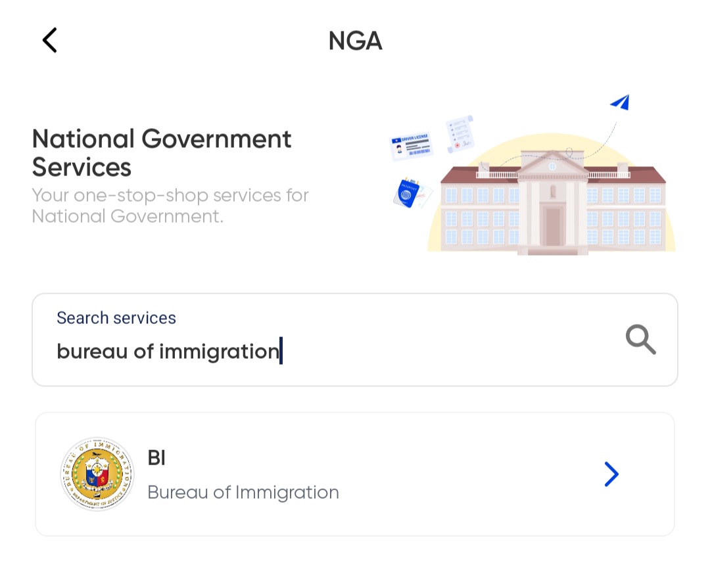This screenshot has width=710, height=588.
Task: Click the paper plane in the illustration
Action: [x=619, y=101]
